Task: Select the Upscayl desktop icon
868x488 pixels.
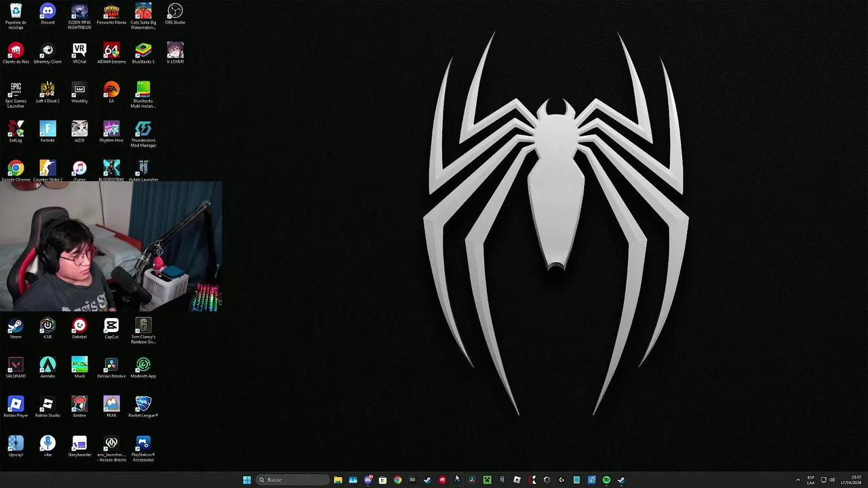Action: click(x=16, y=447)
